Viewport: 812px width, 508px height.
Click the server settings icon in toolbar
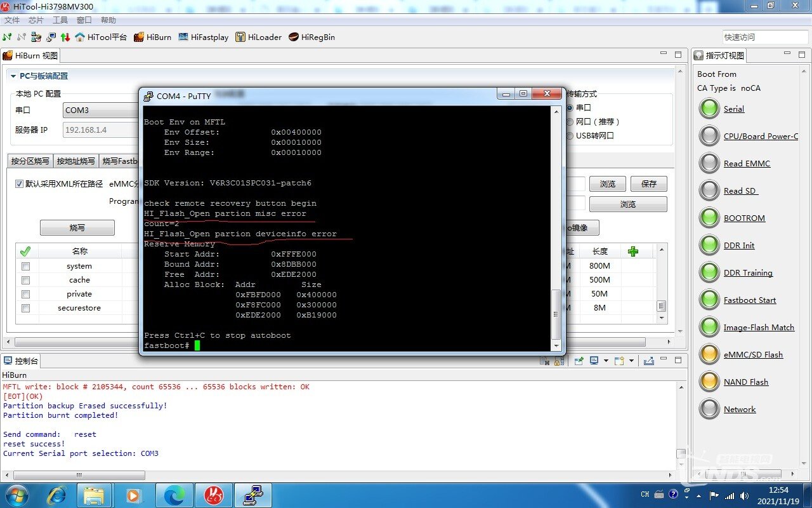tap(36, 37)
